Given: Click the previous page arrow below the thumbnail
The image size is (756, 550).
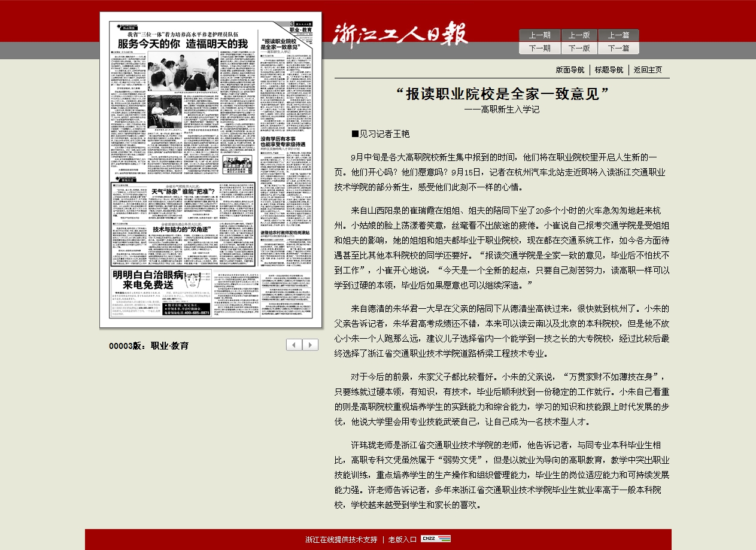Looking at the screenshot, I should pos(294,345).
